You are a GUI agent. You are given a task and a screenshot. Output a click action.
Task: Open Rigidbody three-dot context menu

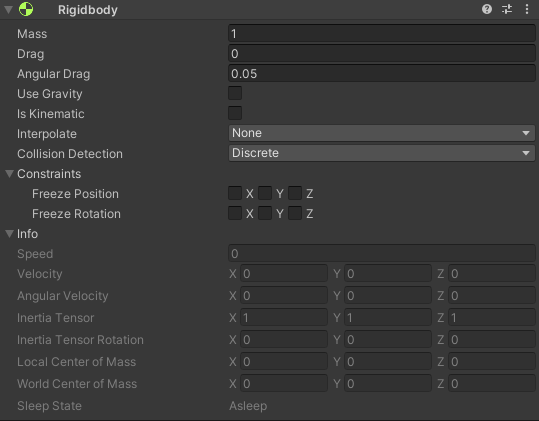coord(527,9)
